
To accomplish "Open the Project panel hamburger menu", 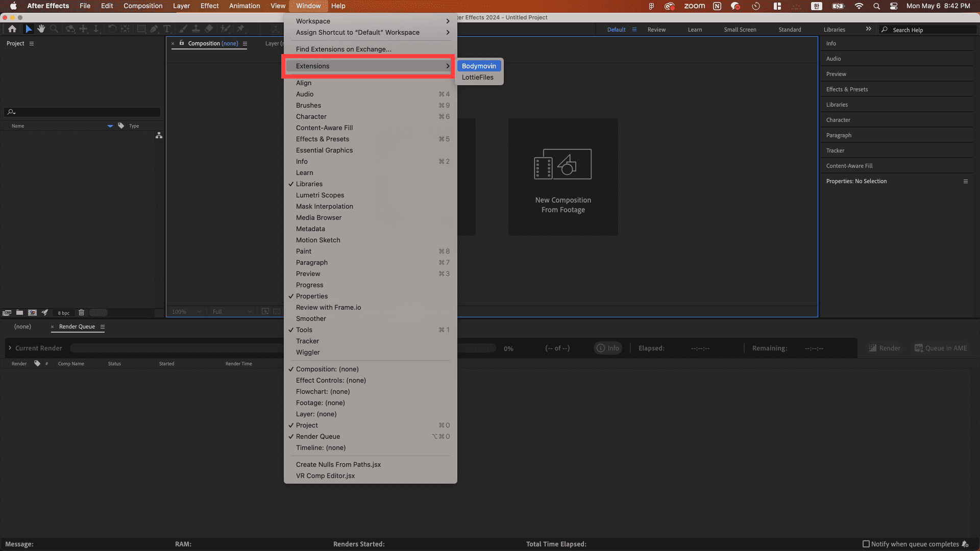I will [32, 43].
